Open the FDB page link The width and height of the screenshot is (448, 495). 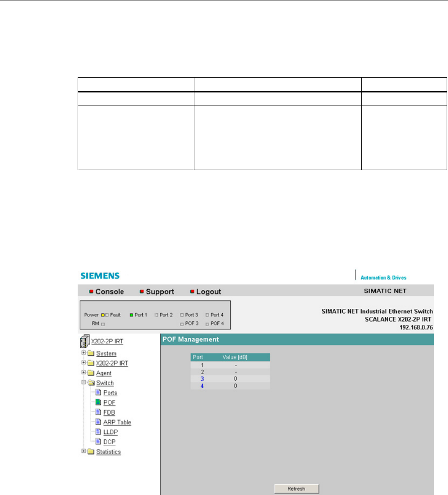[x=109, y=412]
